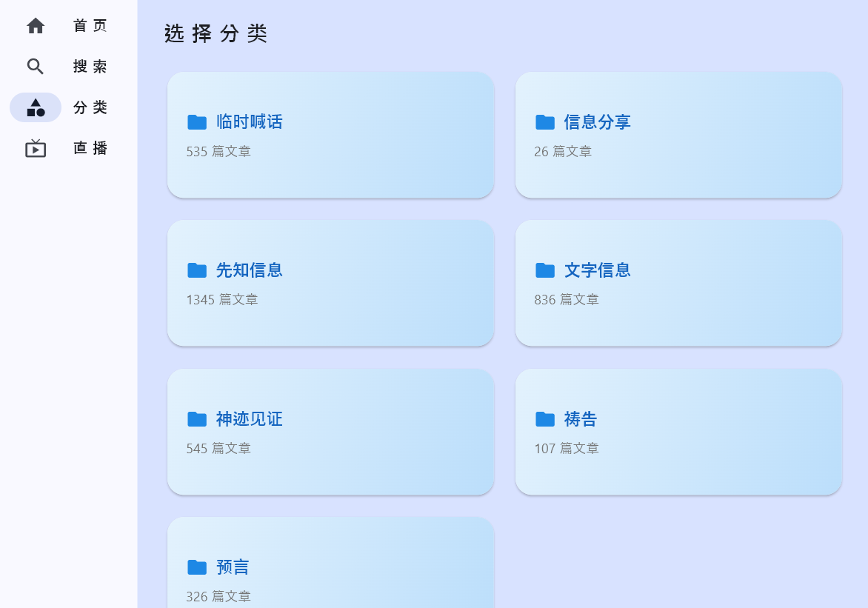The image size is (868, 608).
Task: Click the 326 篇文章 count under 预言
Action: (x=218, y=596)
